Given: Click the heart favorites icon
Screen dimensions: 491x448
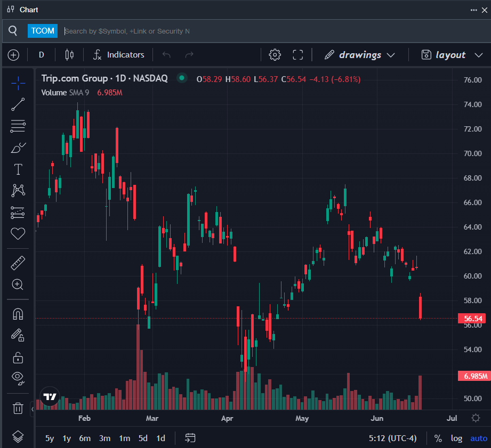Looking at the screenshot, I should 18,233.
